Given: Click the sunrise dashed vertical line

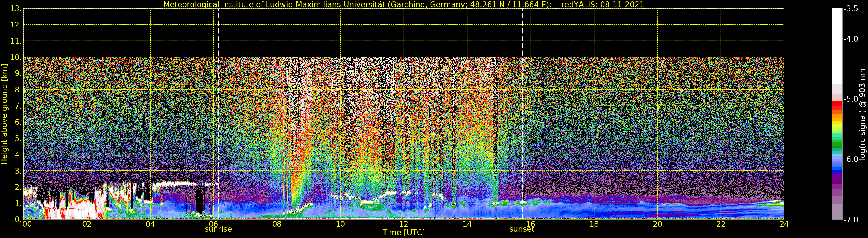Looking at the screenshot, I should pyautogui.click(x=218, y=101).
